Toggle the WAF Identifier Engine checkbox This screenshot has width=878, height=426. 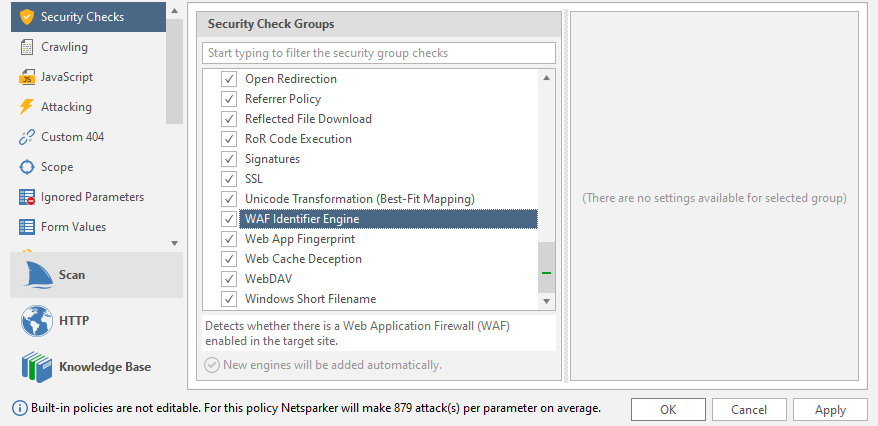[x=228, y=219]
